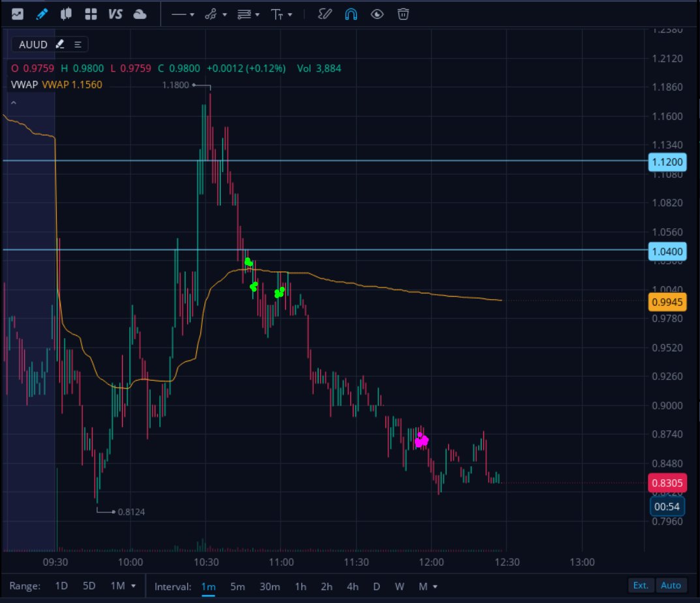This screenshot has height=603, width=700.
Task: Select the text annotation tool
Action: (277, 15)
